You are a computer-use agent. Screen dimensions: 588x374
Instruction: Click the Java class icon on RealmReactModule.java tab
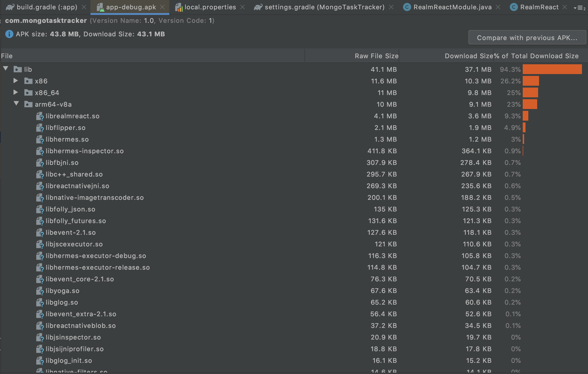click(x=407, y=7)
